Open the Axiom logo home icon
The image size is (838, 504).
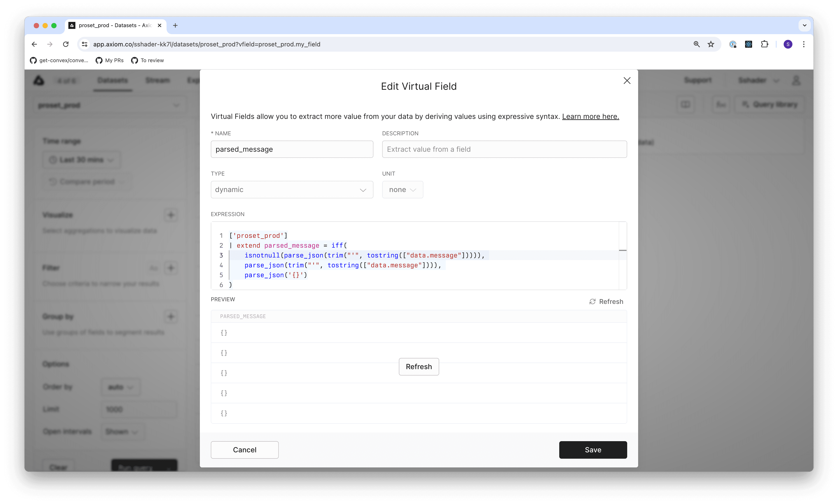coord(39,81)
